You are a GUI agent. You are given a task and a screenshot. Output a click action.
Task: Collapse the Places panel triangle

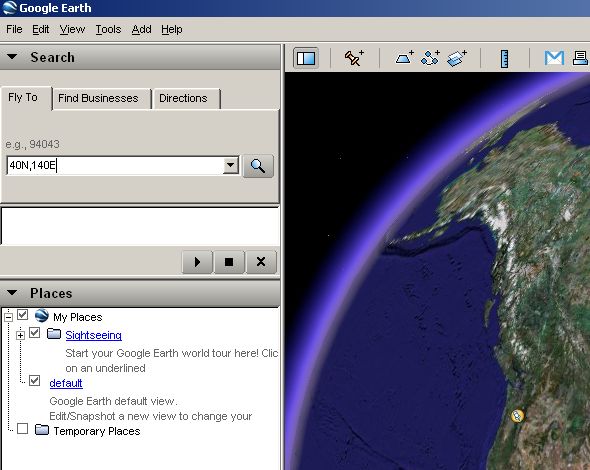[12, 292]
